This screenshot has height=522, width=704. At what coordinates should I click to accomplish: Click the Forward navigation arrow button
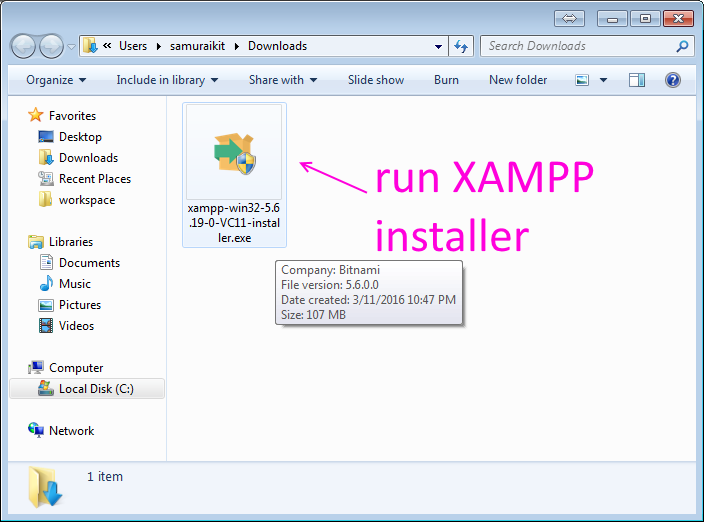pyautogui.click(x=51, y=46)
